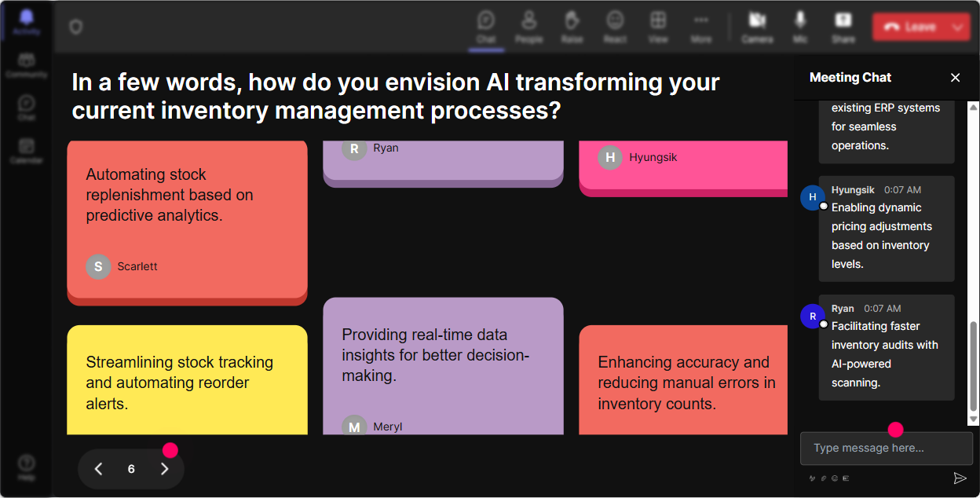
Task: Show the People participants list
Action: (528, 27)
